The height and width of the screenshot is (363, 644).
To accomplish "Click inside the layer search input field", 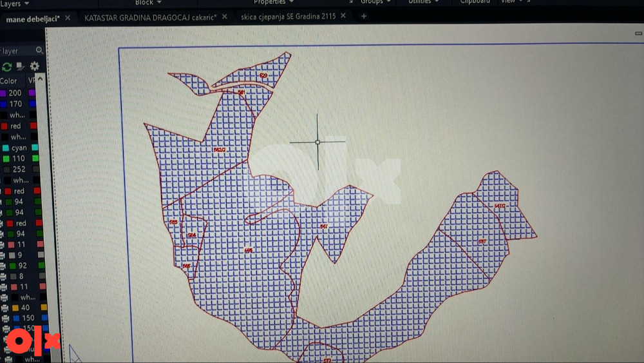I will (x=17, y=51).
